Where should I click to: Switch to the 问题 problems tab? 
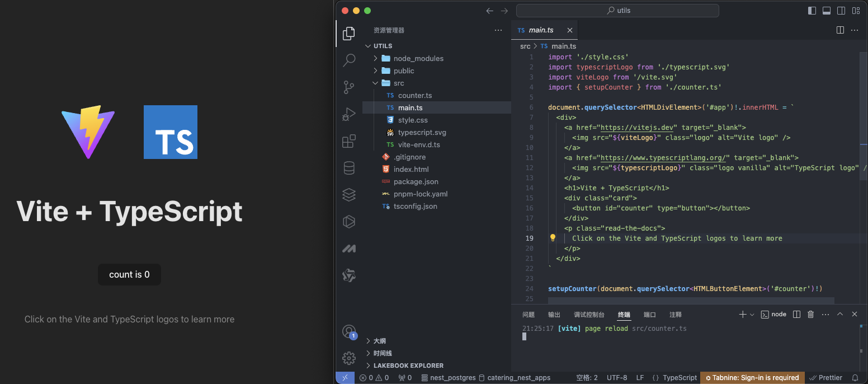point(529,315)
